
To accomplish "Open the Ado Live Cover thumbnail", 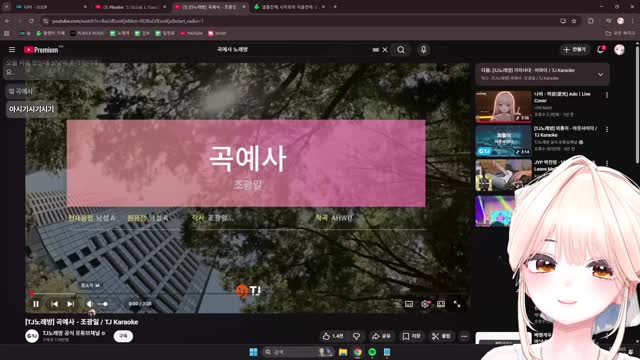I will (503, 107).
